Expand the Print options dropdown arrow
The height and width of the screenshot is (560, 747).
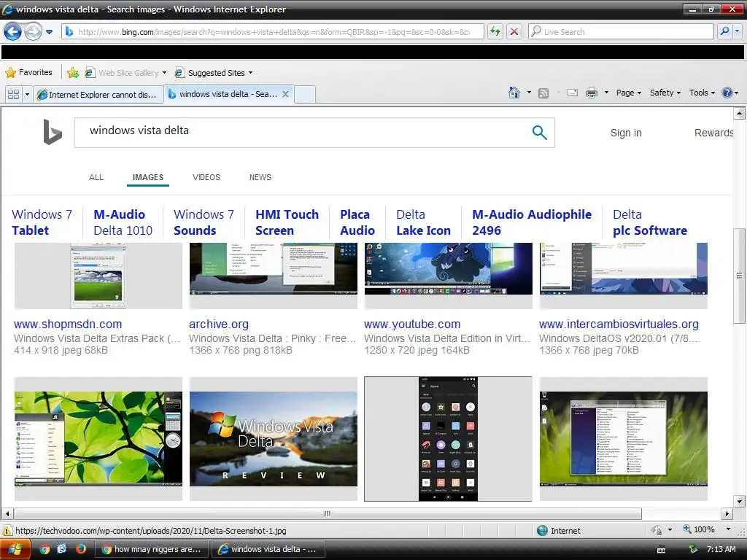click(x=606, y=93)
